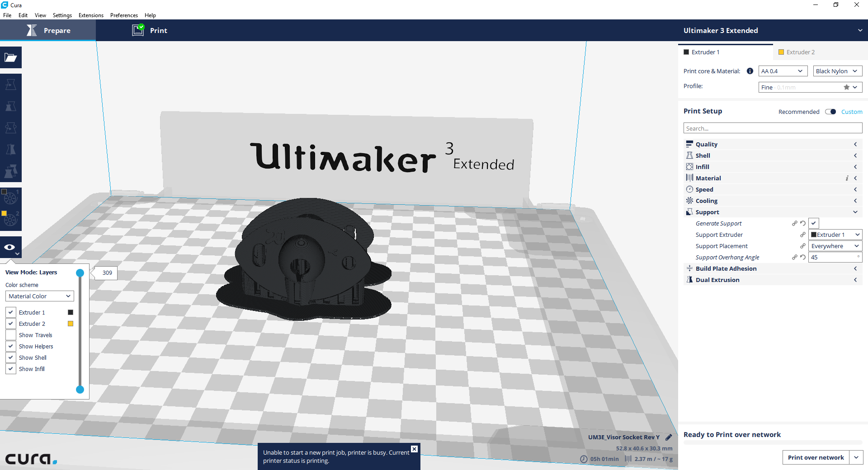Disable the Show Infill checkbox
The width and height of the screenshot is (868, 470).
tap(11, 369)
